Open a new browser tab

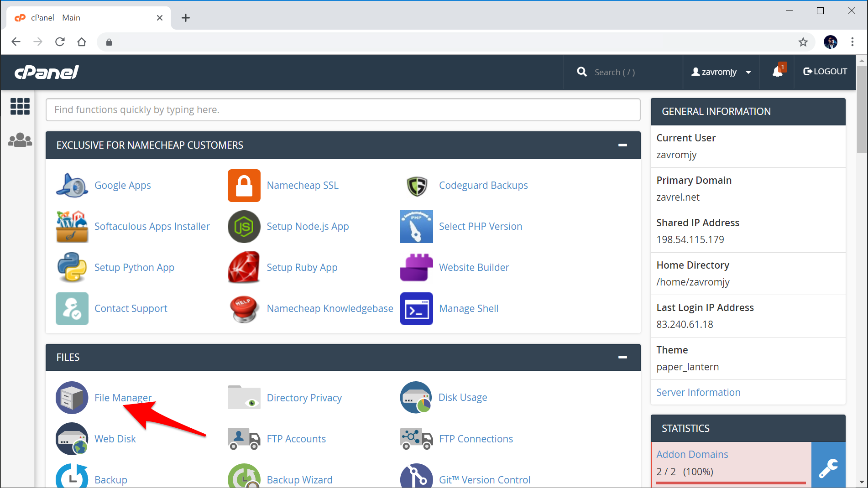pyautogui.click(x=186, y=18)
